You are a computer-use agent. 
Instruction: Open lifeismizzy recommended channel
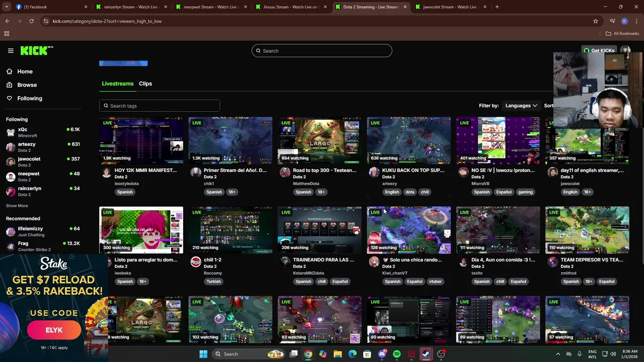(x=43, y=231)
